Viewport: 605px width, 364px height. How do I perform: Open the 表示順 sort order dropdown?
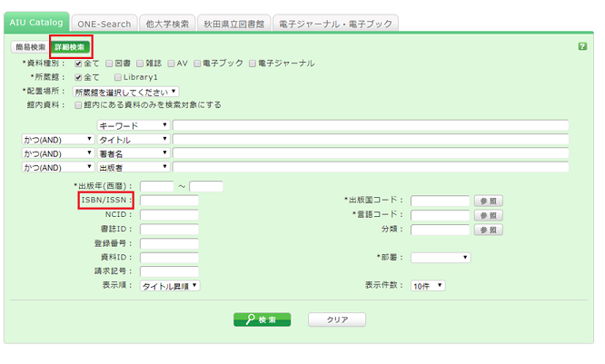(x=170, y=285)
